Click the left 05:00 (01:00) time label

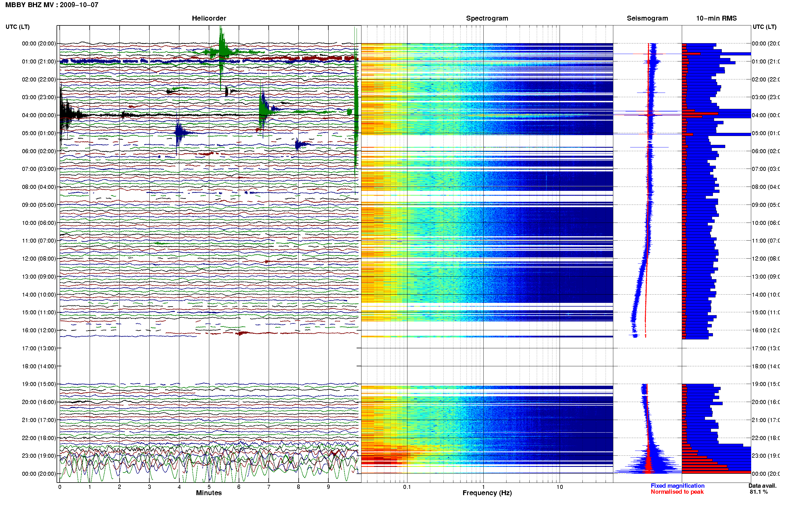coord(39,133)
